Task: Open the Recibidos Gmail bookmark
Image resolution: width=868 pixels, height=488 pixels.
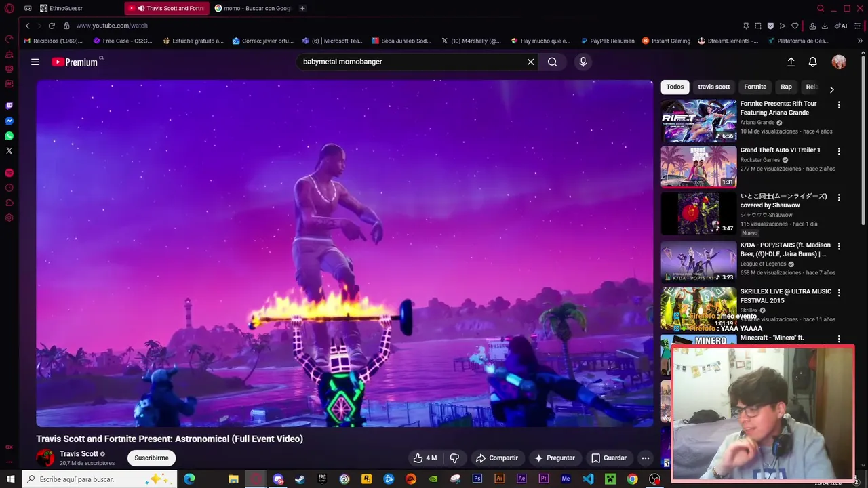Action: point(53,41)
